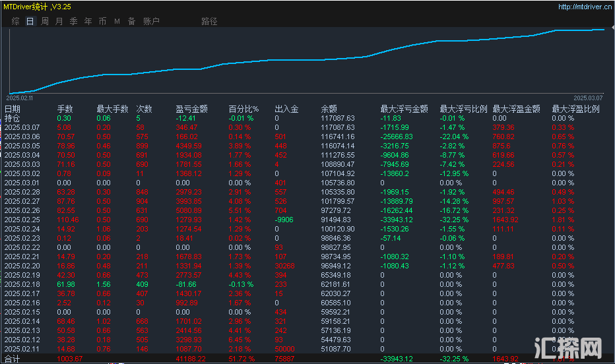Switch to 月 monthly statistics
Viewport: 615px width, 364px height.
click(59, 21)
